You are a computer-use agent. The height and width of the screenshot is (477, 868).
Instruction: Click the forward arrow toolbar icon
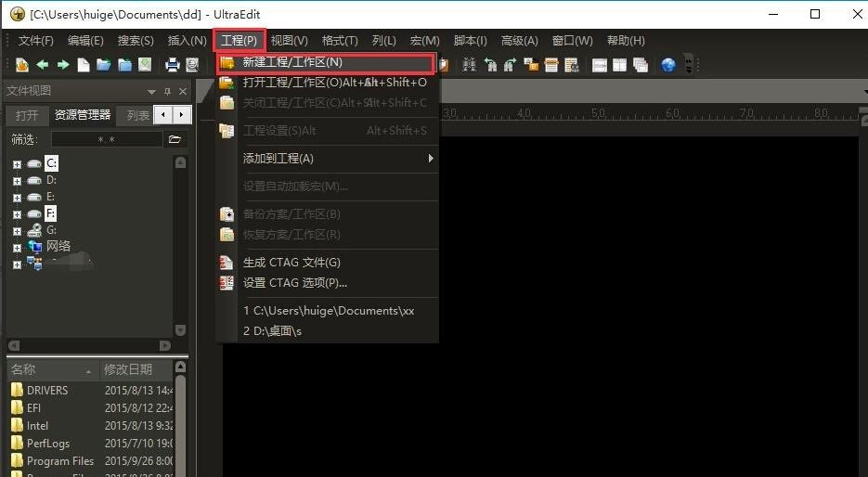63,65
